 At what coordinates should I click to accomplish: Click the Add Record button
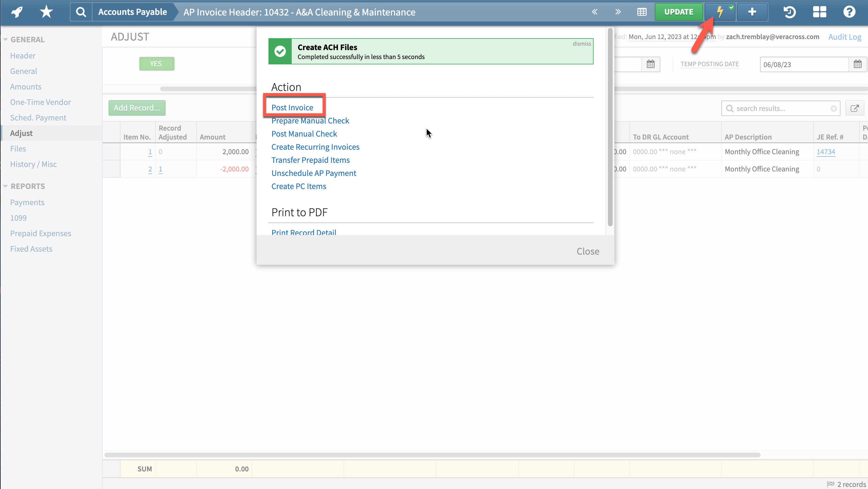(137, 108)
